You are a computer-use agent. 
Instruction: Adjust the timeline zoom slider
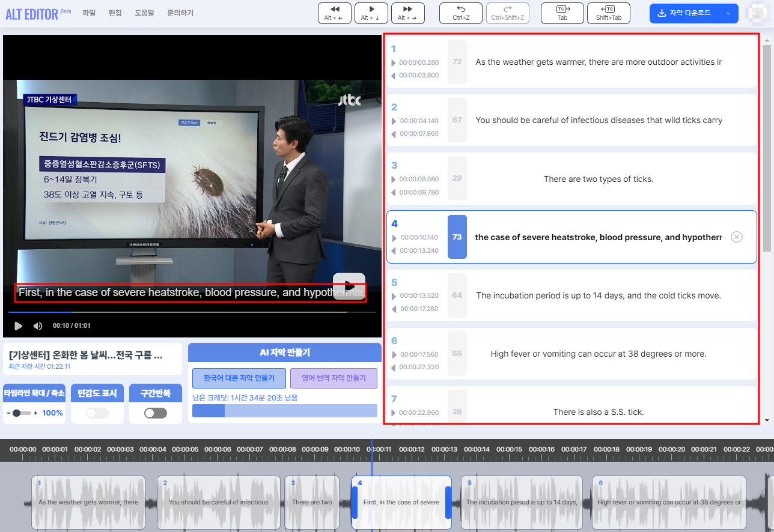click(x=22, y=413)
